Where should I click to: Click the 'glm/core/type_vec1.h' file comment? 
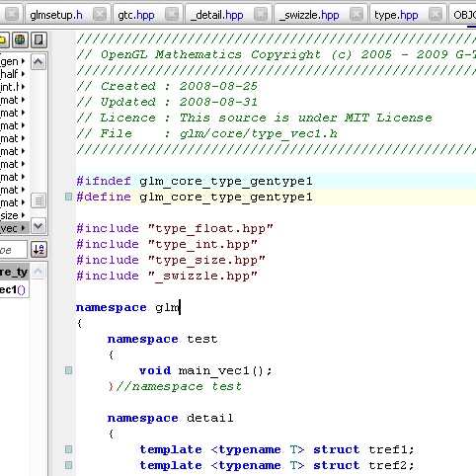(207, 133)
